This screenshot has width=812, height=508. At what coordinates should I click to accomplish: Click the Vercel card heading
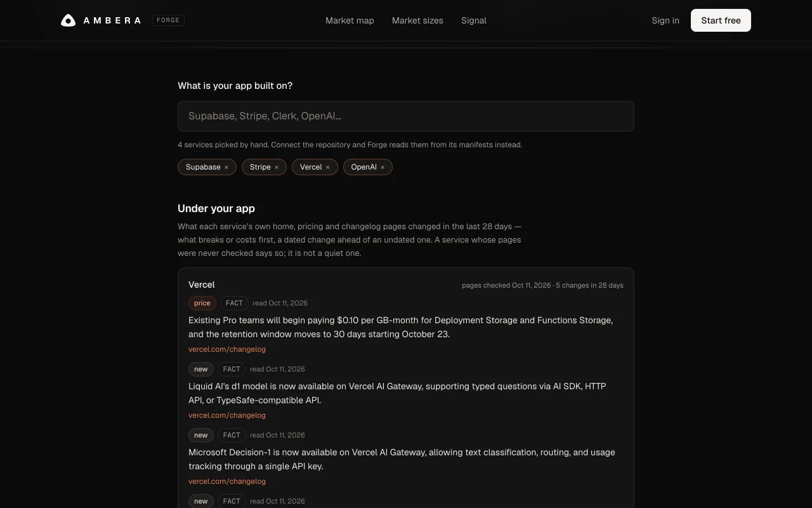click(202, 284)
